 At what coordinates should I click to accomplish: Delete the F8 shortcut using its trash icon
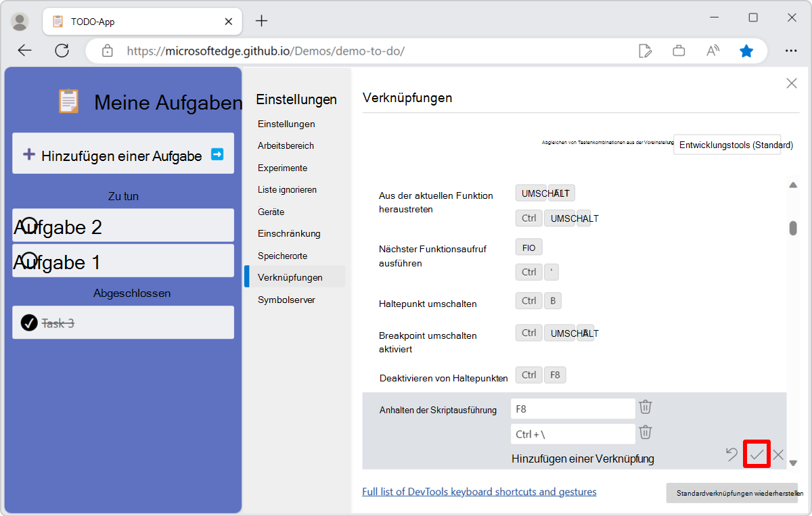(x=646, y=406)
